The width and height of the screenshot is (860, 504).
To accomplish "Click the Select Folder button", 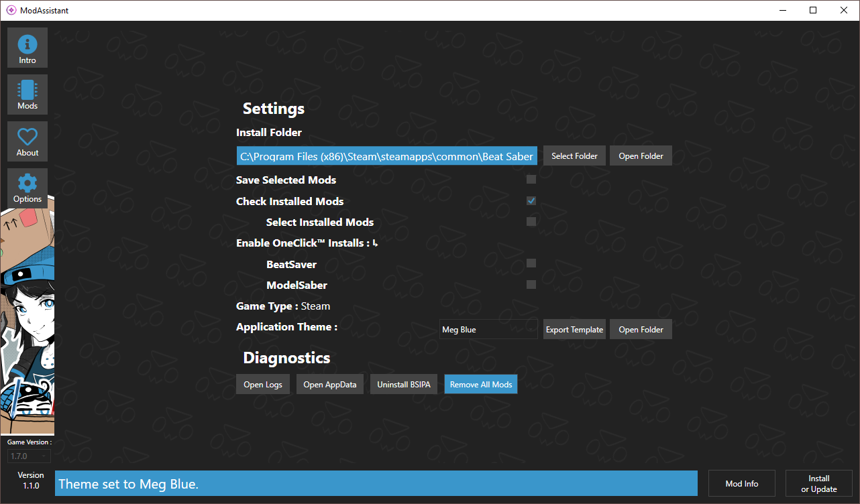I will pyautogui.click(x=574, y=155).
